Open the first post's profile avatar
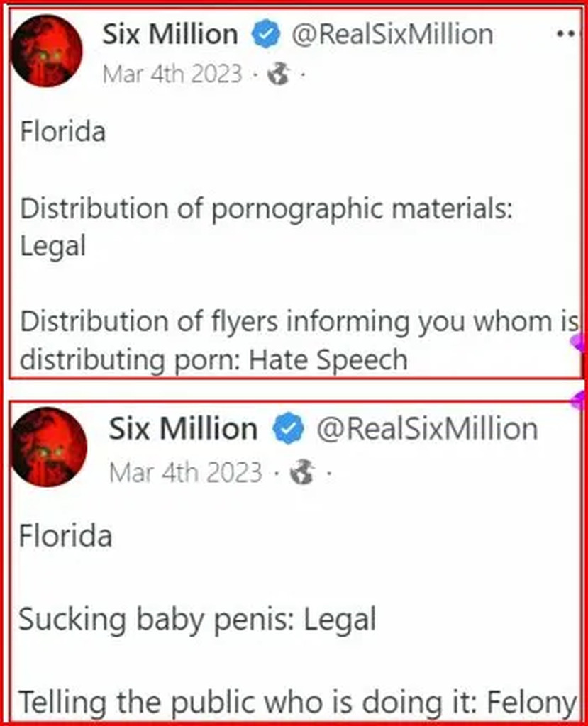The height and width of the screenshot is (726, 588). [x=46, y=51]
